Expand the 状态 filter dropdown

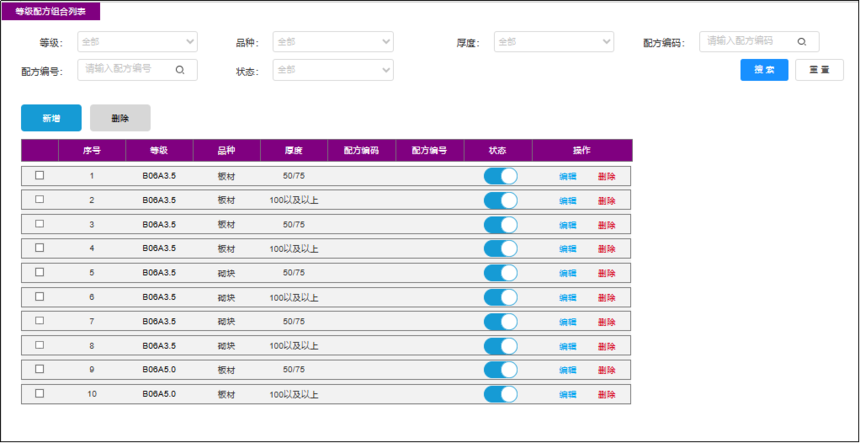pyautogui.click(x=333, y=70)
